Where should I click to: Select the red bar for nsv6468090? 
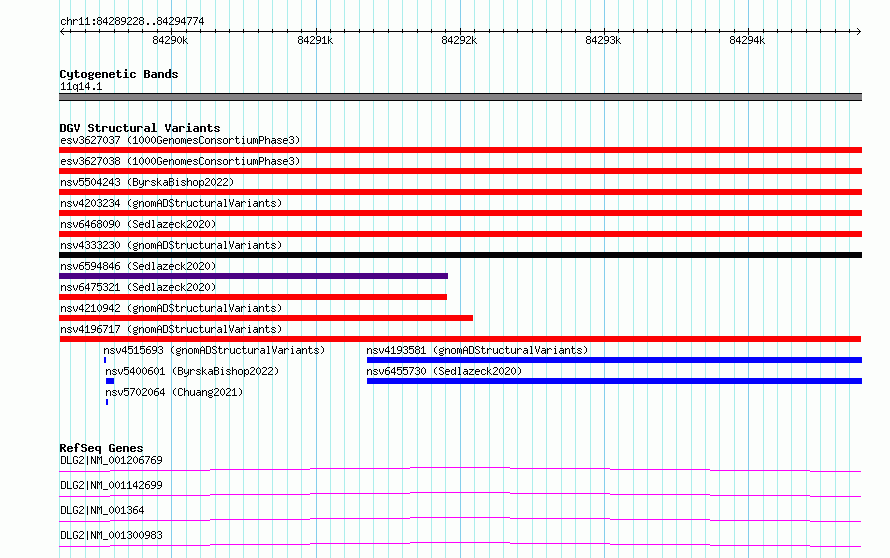coord(460,234)
